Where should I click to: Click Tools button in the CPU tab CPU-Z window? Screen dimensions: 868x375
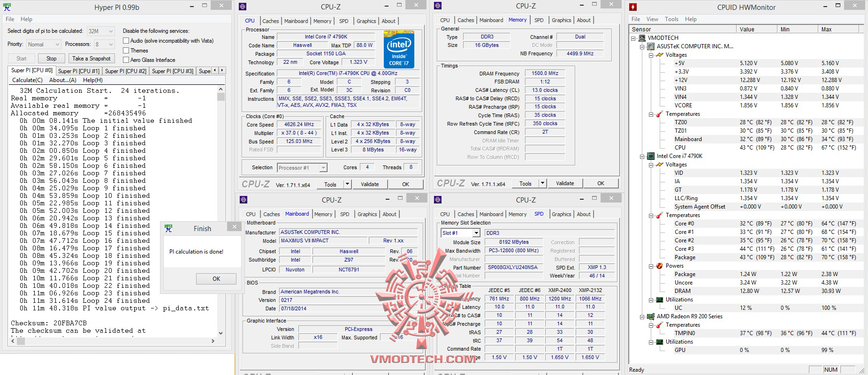pos(330,184)
